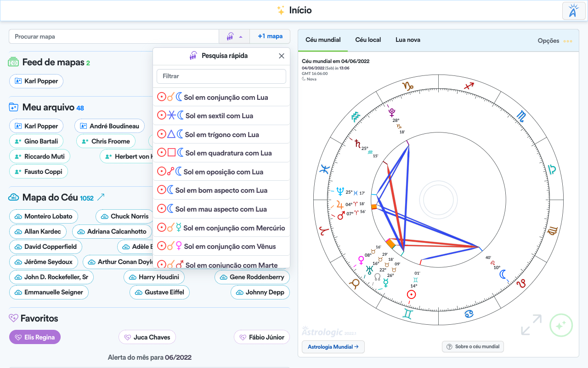This screenshot has width=588, height=368.
Task: Open Mapa do Céu external arrow
Action: (101, 197)
